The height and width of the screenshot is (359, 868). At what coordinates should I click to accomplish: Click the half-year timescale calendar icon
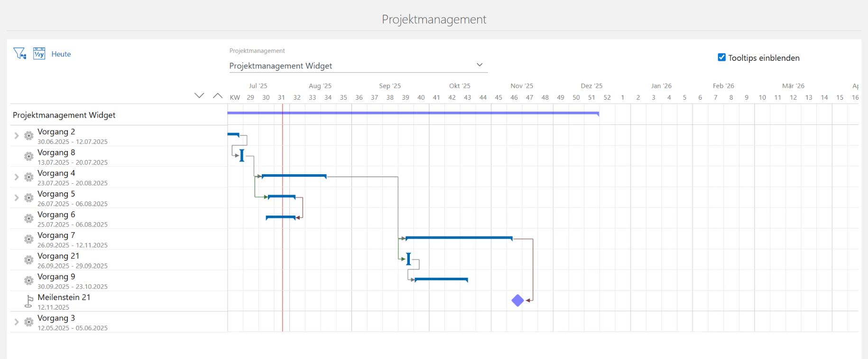tap(39, 54)
